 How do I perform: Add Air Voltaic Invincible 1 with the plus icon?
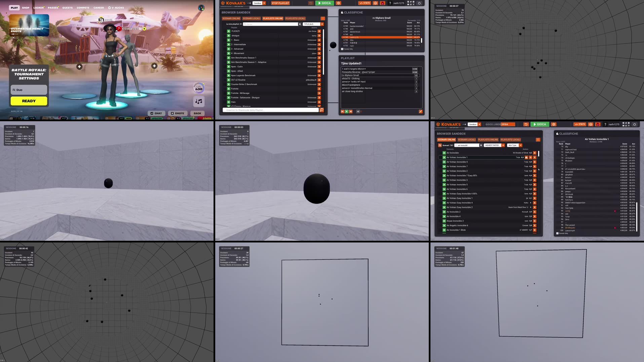click(531, 157)
